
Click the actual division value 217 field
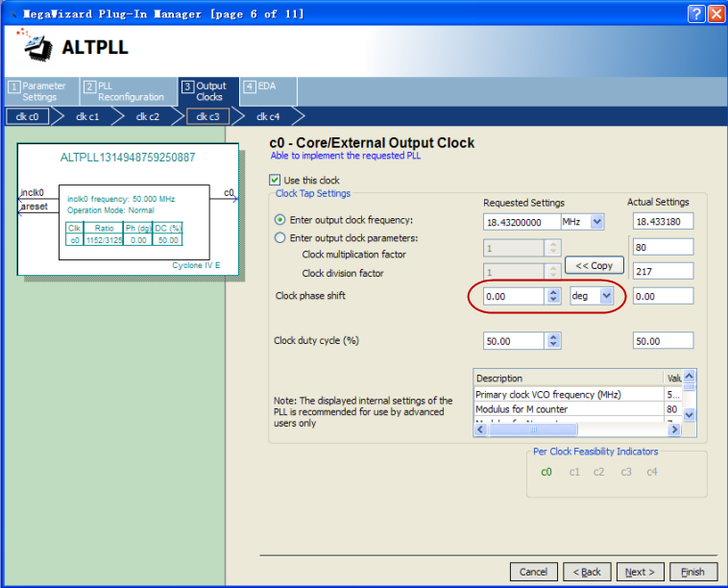click(663, 271)
